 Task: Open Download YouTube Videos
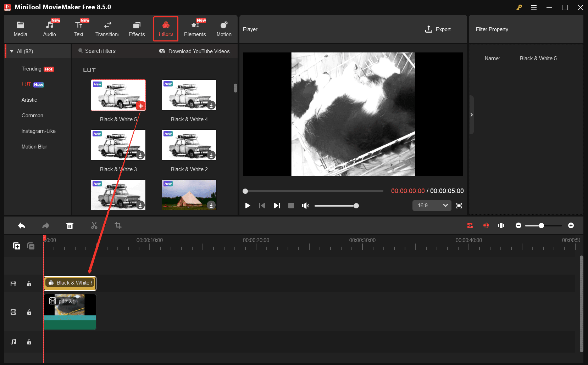(x=194, y=51)
